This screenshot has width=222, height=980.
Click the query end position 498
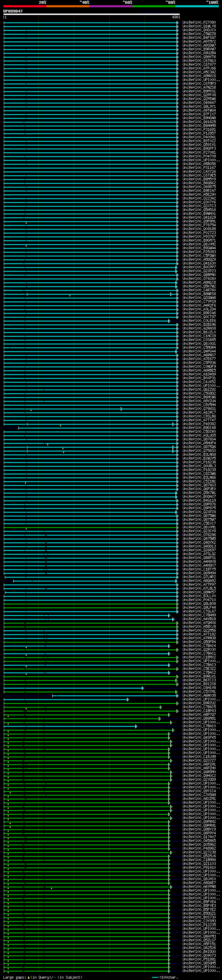[175, 17]
